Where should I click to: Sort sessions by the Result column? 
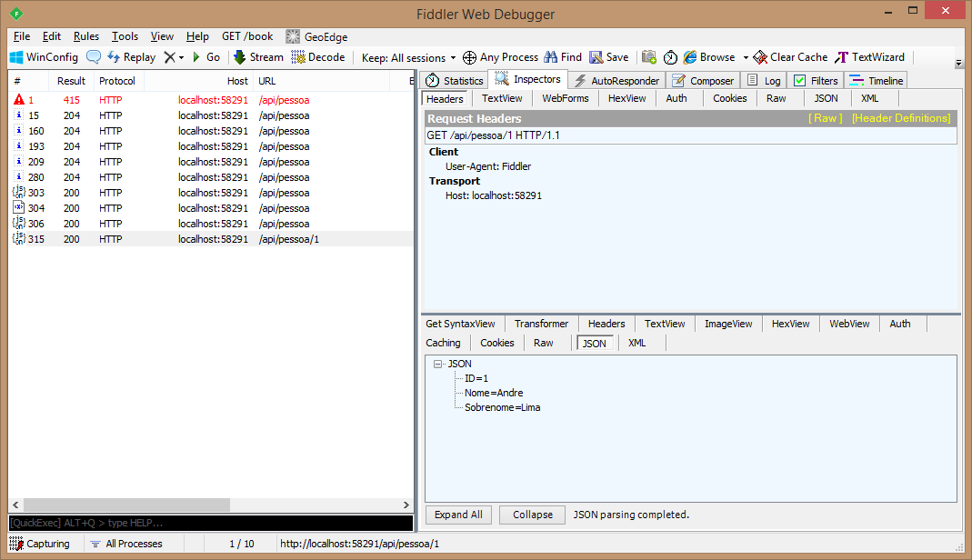tap(71, 81)
